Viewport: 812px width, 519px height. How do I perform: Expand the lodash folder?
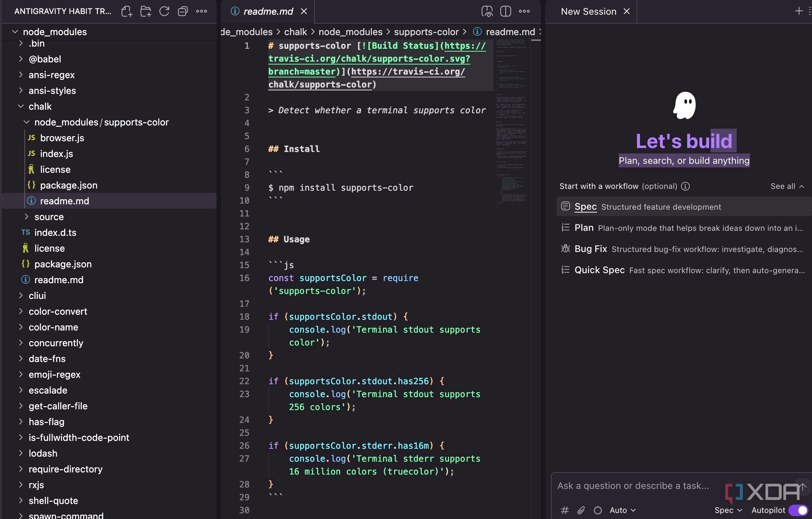pos(21,453)
